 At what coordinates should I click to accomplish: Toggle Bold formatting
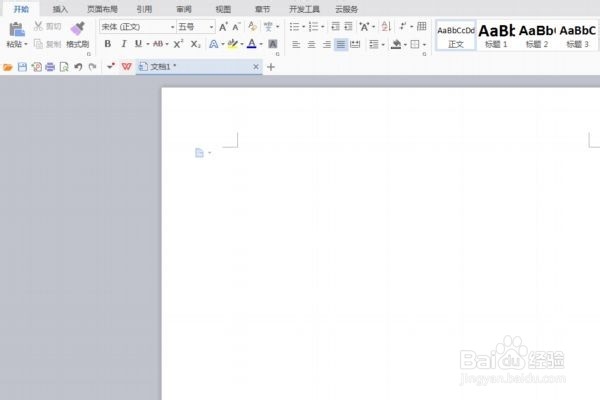point(108,44)
